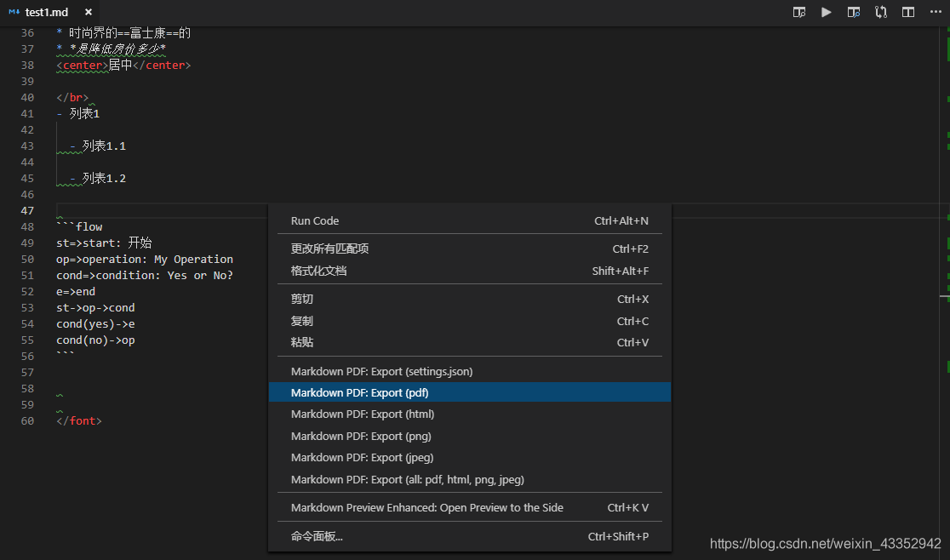Choose Markdown PDF: Export (pdf)
Image resolution: width=950 pixels, height=560 pixels.
click(470, 393)
